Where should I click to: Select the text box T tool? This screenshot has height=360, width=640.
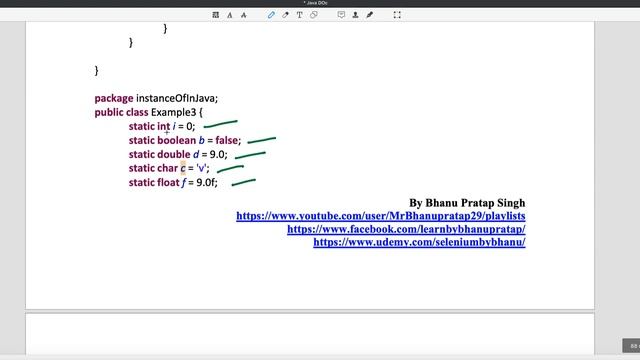pos(300,15)
